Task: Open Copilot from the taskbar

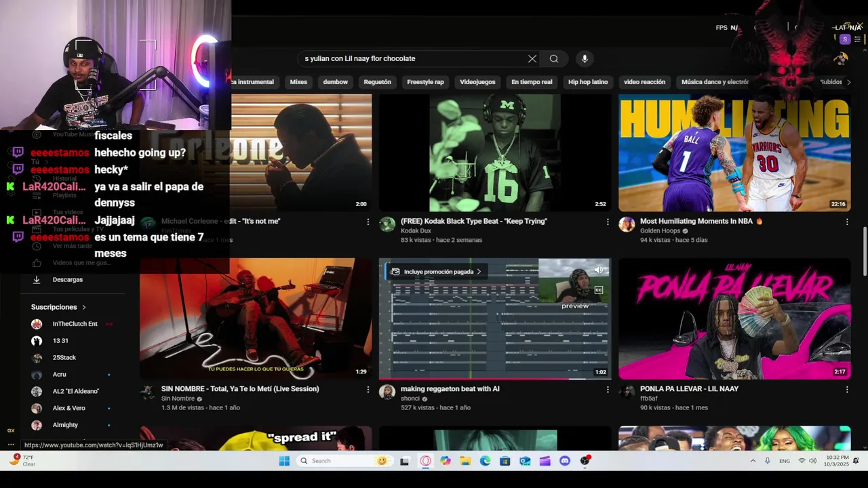Action: (x=445, y=461)
